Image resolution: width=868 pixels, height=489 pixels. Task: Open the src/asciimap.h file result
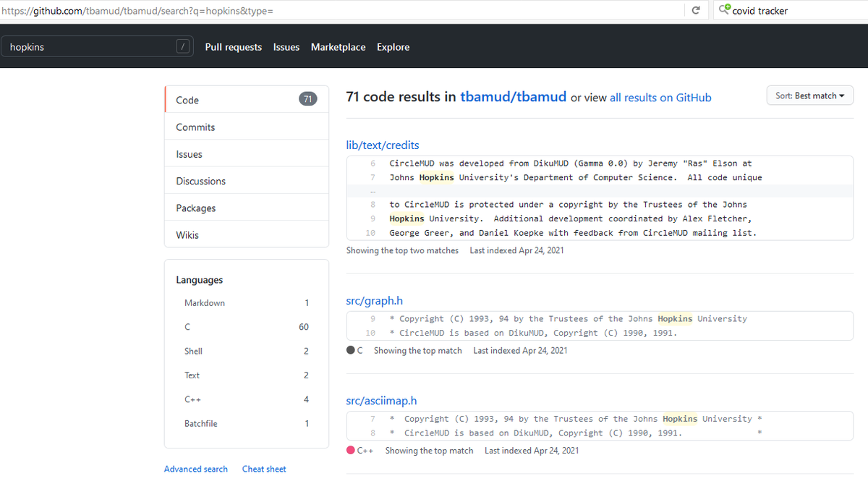click(381, 401)
